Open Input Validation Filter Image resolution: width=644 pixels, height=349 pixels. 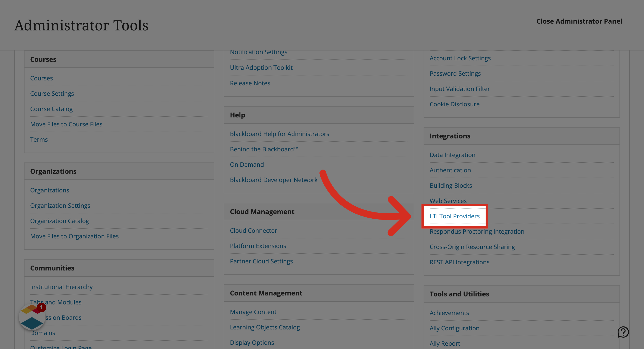tap(460, 89)
